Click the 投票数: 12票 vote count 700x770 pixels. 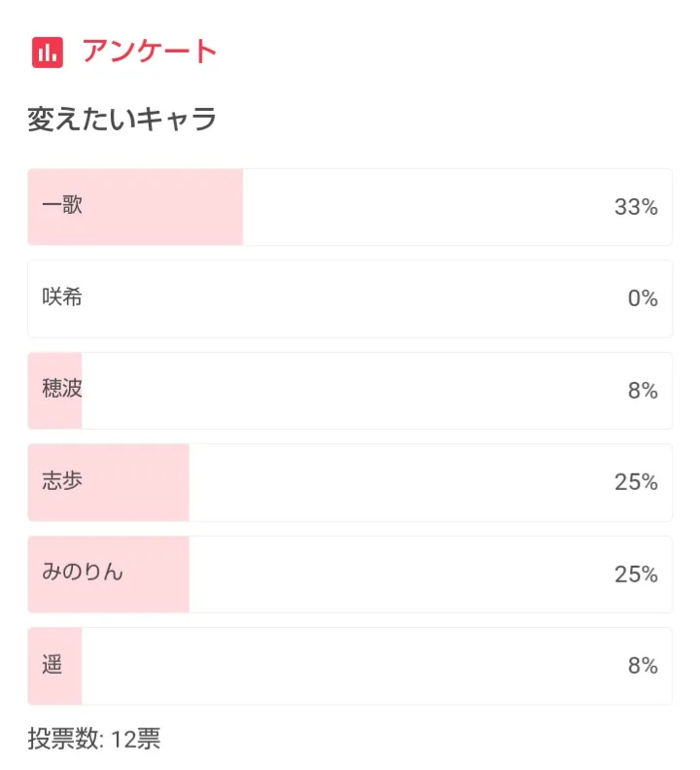coord(94,739)
